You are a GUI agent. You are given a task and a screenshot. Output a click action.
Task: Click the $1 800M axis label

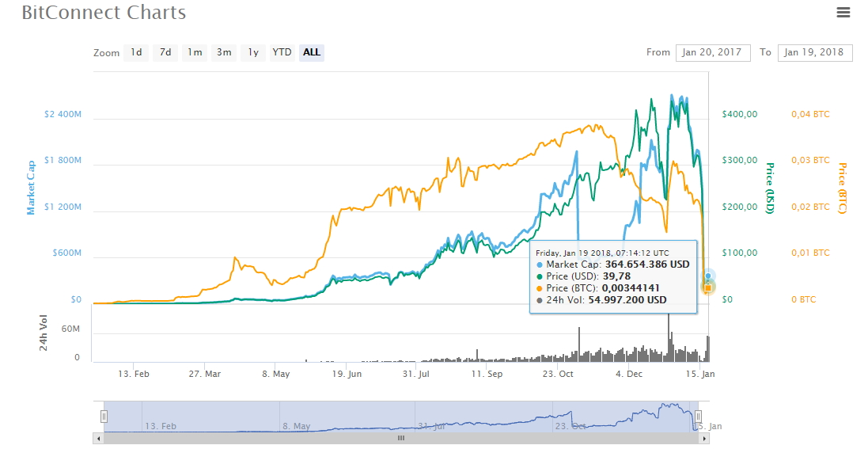[x=63, y=160]
